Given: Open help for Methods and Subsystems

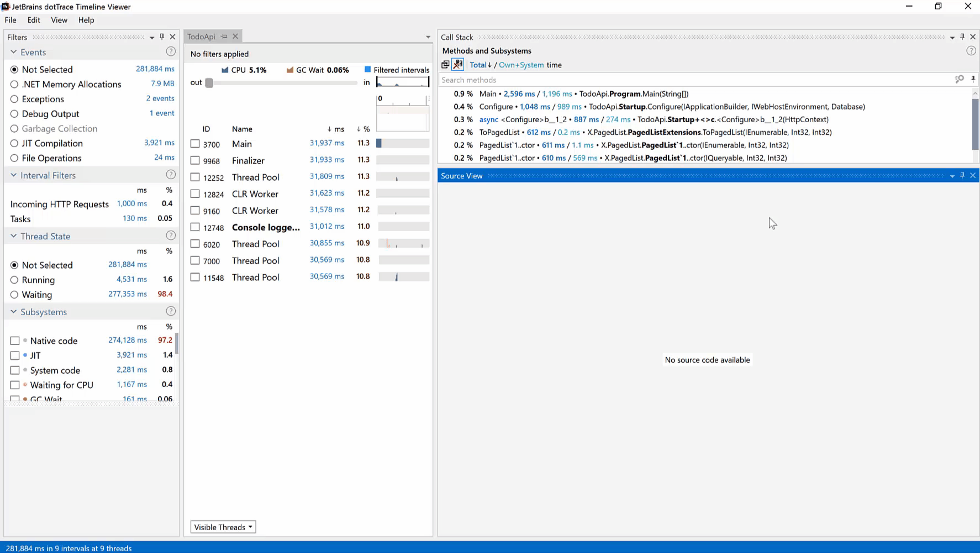Looking at the screenshot, I should (971, 51).
